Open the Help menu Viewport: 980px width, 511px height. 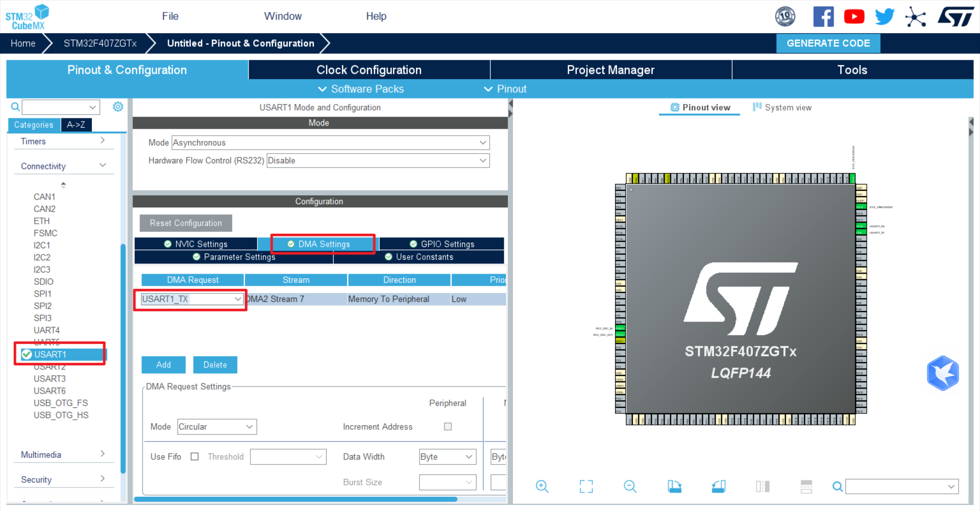(x=376, y=16)
